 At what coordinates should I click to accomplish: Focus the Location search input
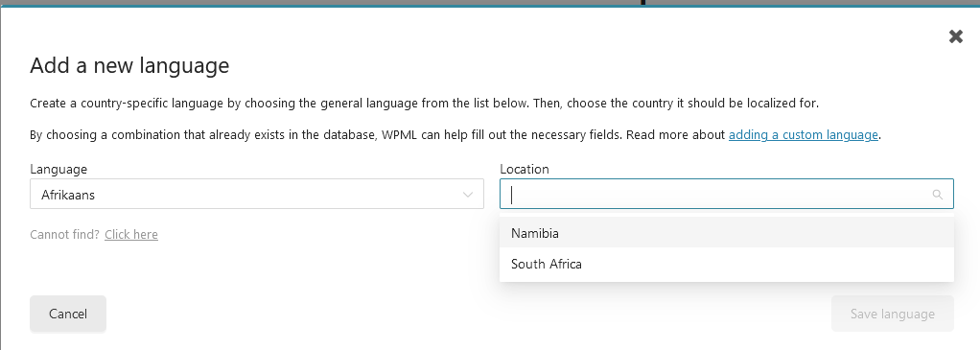(727, 194)
